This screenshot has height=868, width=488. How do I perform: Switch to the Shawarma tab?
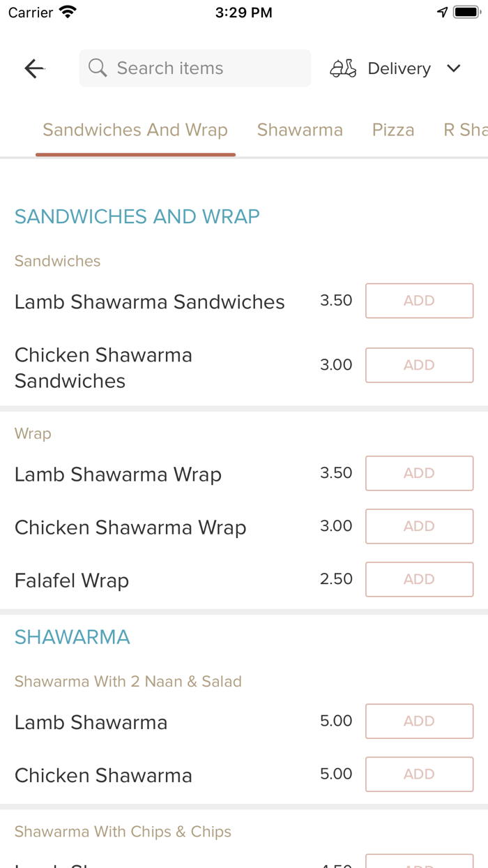point(300,130)
